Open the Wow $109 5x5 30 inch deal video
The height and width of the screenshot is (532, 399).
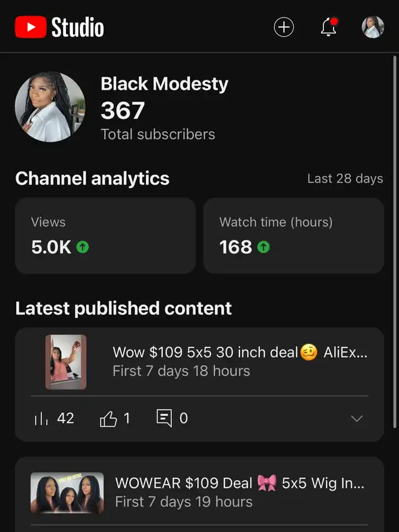239,352
